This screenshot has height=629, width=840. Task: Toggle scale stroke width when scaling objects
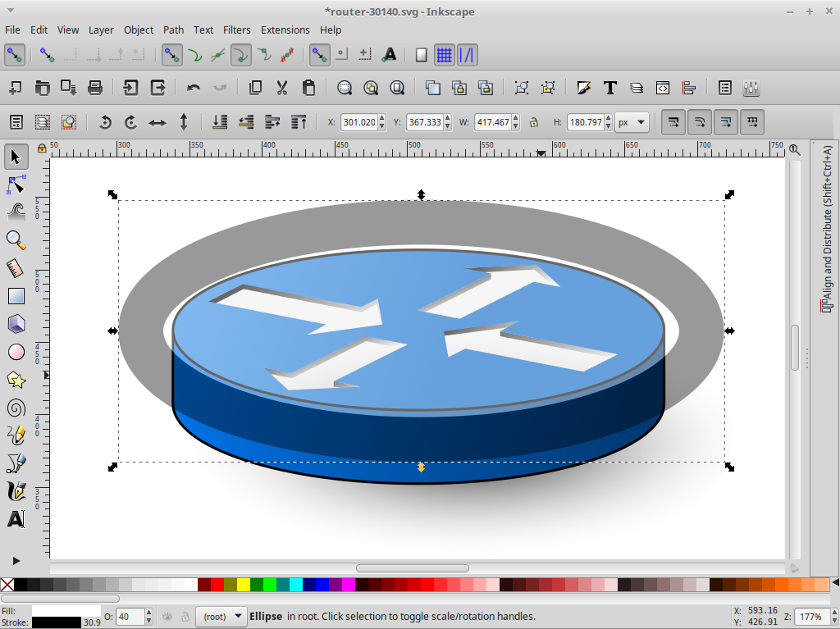pos(673,121)
